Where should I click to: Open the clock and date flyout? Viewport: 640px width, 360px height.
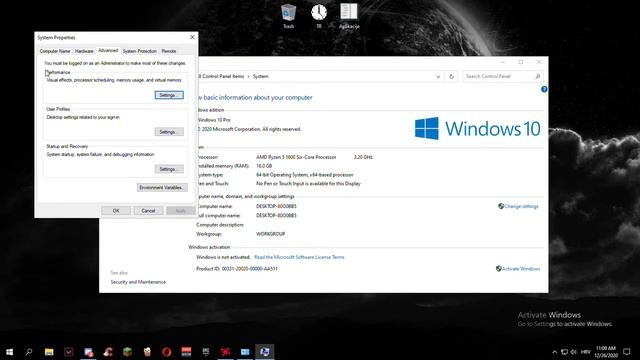coord(606,352)
